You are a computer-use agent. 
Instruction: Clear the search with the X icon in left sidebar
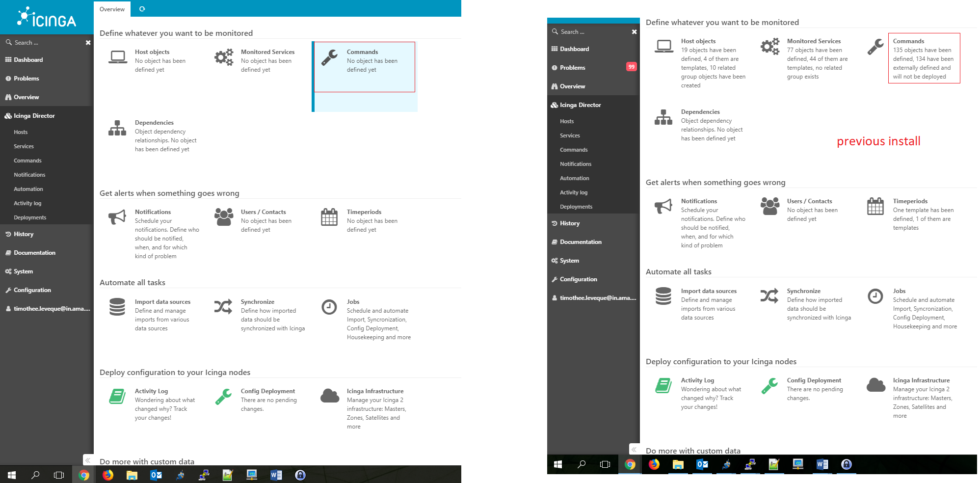tap(88, 43)
